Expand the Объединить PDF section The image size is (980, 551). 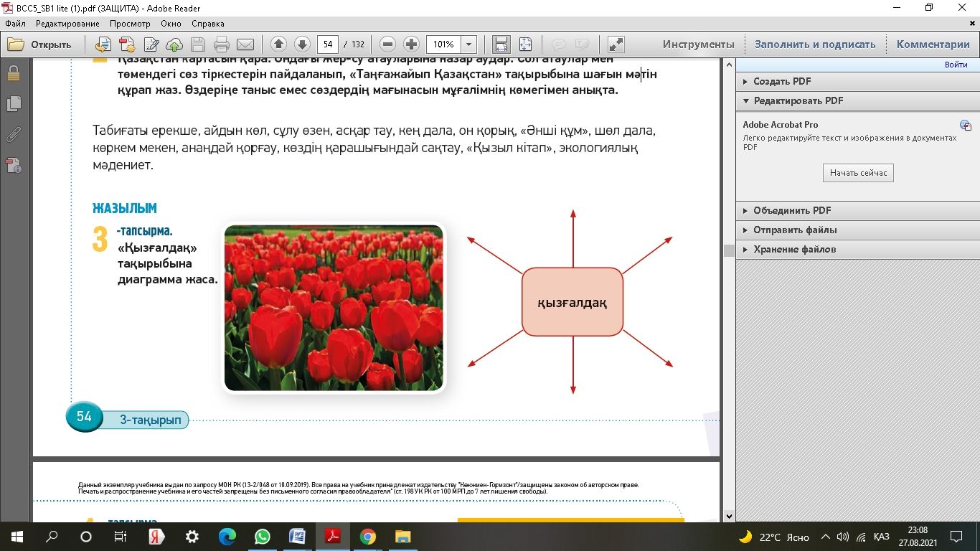[x=791, y=211]
